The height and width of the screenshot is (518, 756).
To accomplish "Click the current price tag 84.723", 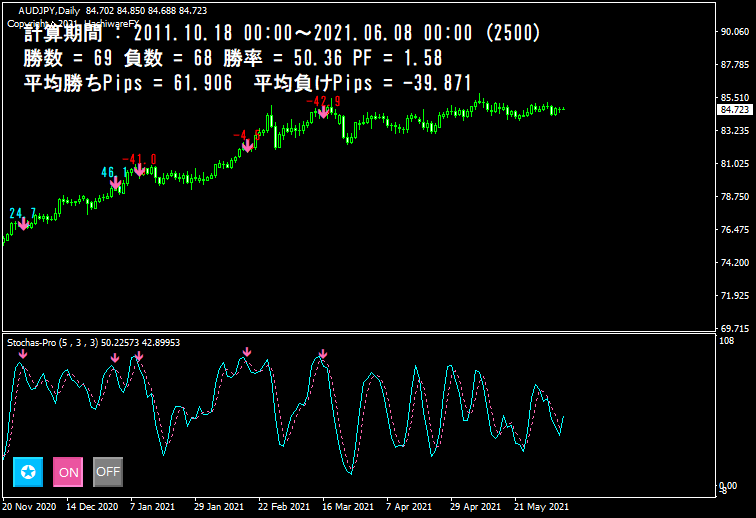I will pos(735,109).
